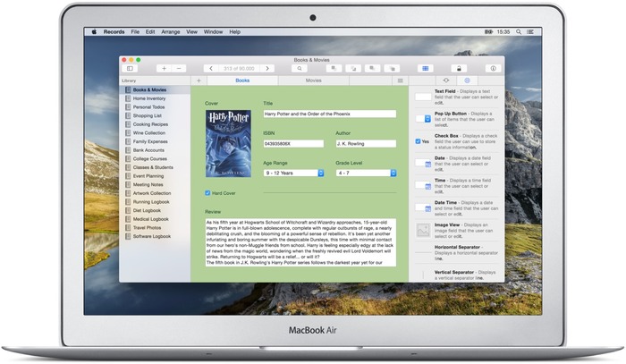Open the Grade Level pop-up
626x364 pixels.
(366, 174)
